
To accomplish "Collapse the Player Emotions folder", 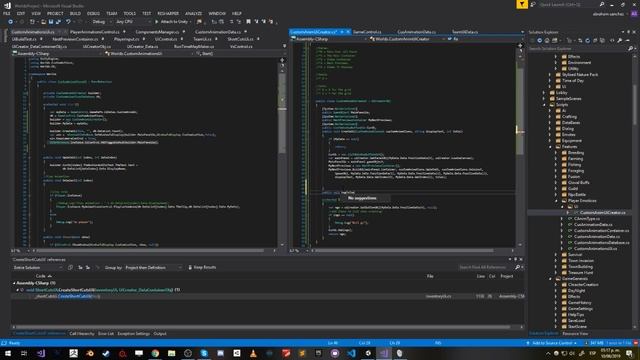I will pos(556,201).
